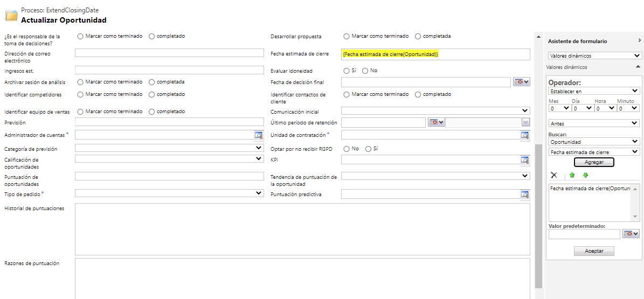The width and height of the screenshot is (644, 299).
Task: Choose No for Optar por no recibir RGPD
Action: pyautogui.click(x=347, y=149)
